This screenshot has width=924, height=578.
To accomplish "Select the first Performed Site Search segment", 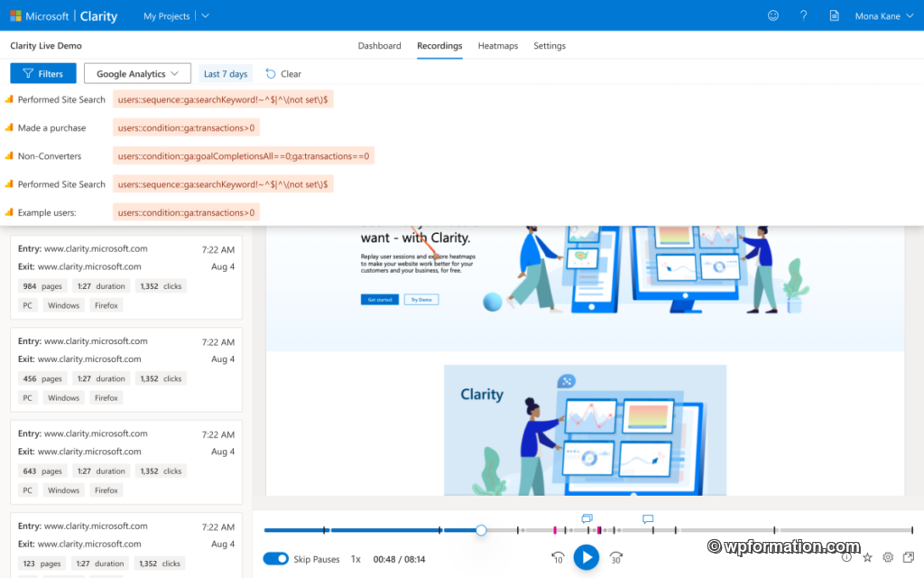I will pos(61,99).
